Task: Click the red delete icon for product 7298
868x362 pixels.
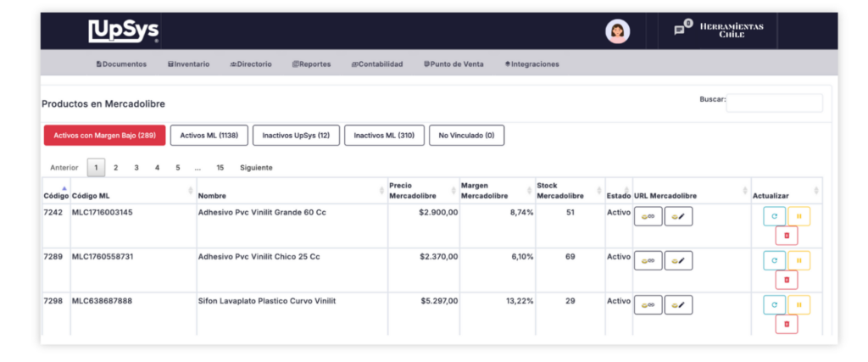Action: (x=786, y=324)
